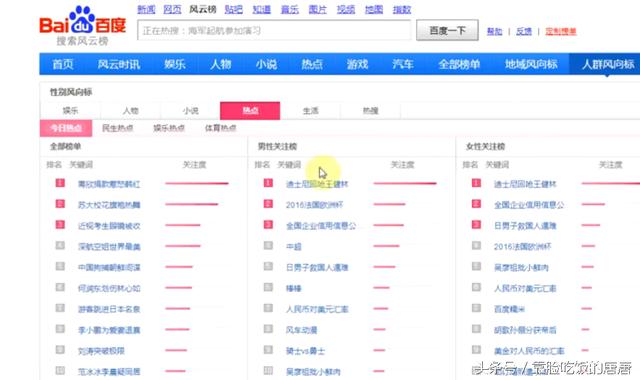
Task: Go to 首页 in blue navigation bar
Action: click(63, 64)
